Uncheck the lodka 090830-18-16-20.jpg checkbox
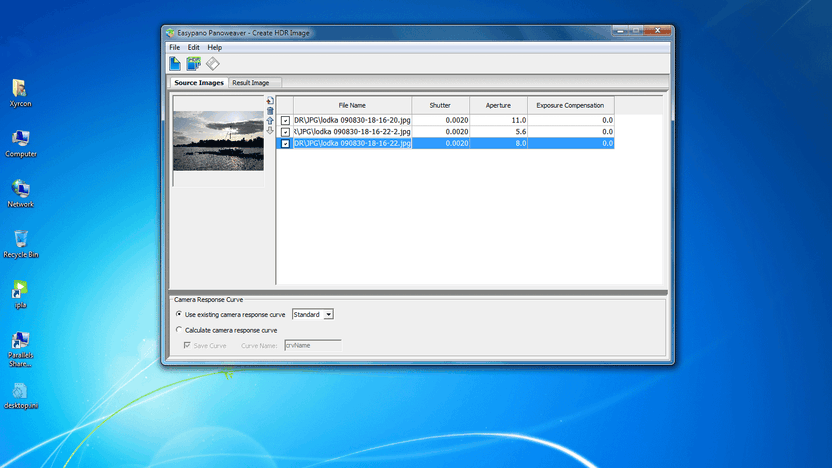The height and width of the screenshot is (468, 832). [285, 120]
